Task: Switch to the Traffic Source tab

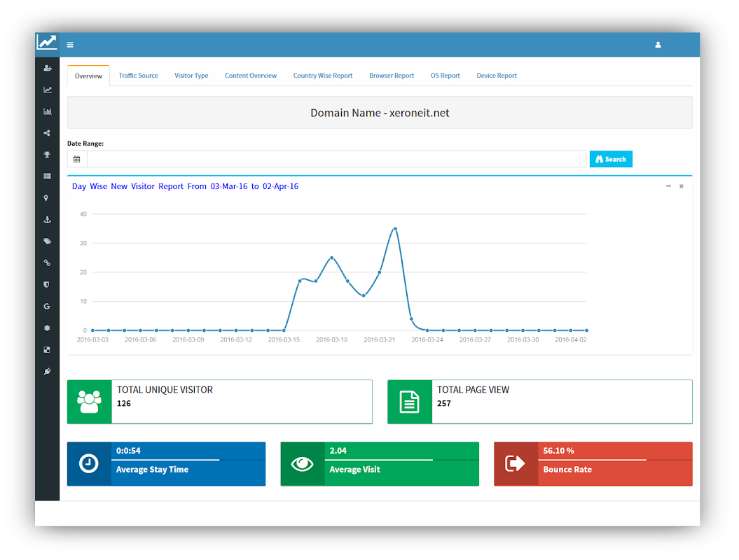Action: click(138, 76)
